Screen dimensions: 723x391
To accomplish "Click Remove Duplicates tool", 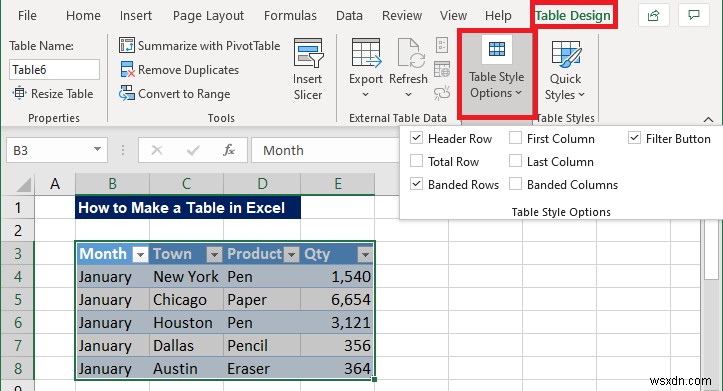I will tap(179, 70).
